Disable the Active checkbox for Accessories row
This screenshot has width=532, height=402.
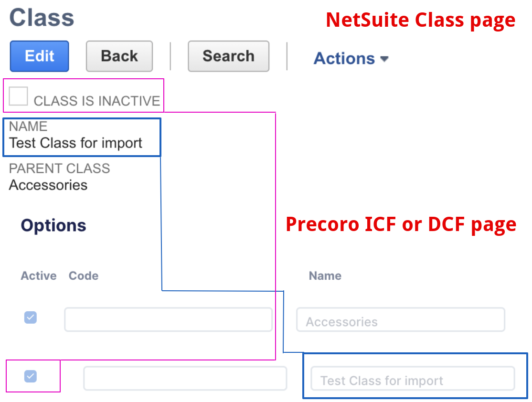click(30, 317)
